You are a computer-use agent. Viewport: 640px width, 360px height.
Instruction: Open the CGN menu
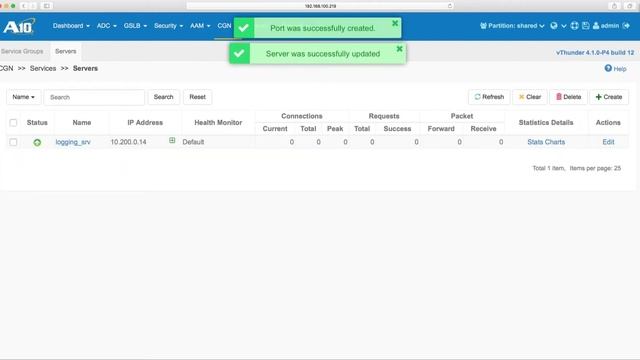pyautogui.click(x=224, y=26)
